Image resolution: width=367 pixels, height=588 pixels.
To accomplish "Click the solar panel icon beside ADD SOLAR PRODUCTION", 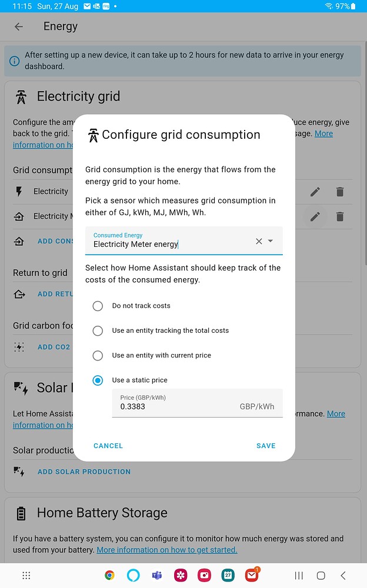I will tap(20, 471).
